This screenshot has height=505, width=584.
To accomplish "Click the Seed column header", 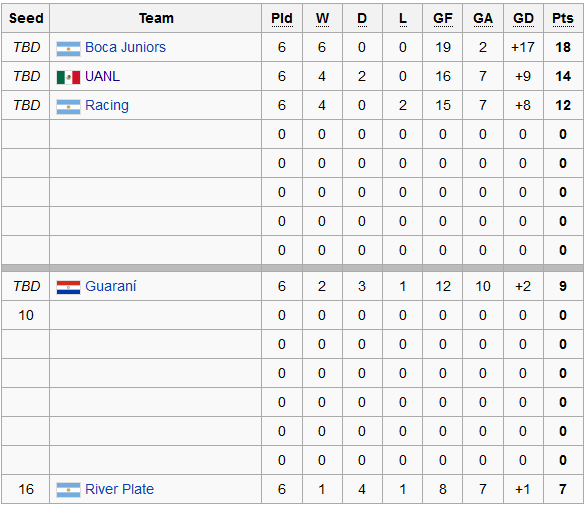I will (x=26, y=18).
